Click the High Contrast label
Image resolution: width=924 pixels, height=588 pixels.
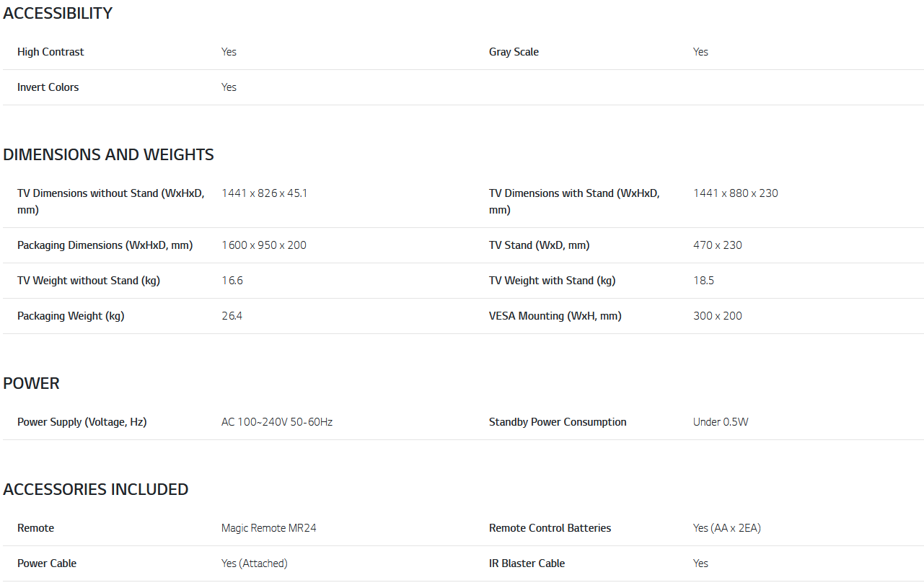coord(50,52)
